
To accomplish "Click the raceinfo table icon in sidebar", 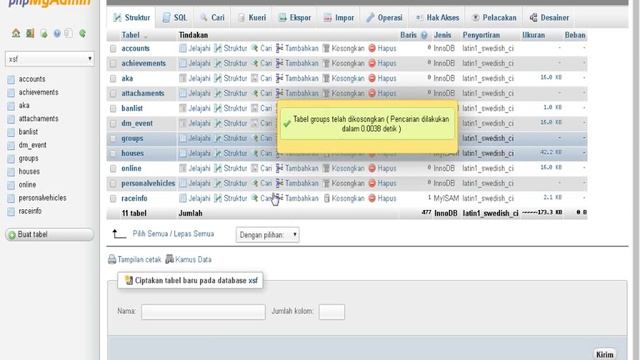I will tap(11, 211).
